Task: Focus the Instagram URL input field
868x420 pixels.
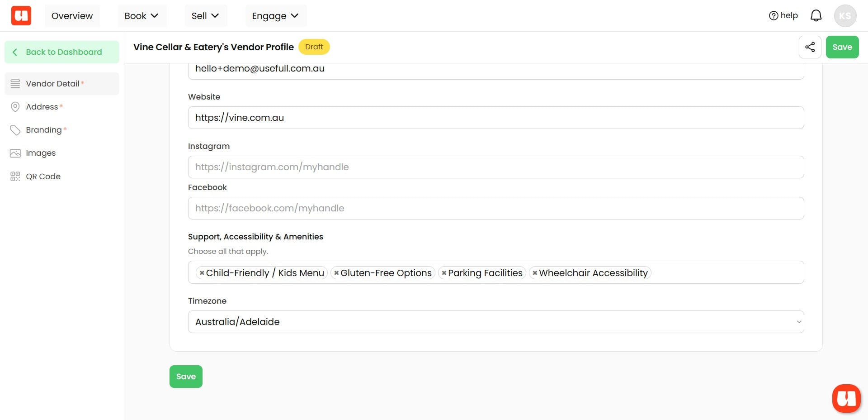Action: [495, 167]
